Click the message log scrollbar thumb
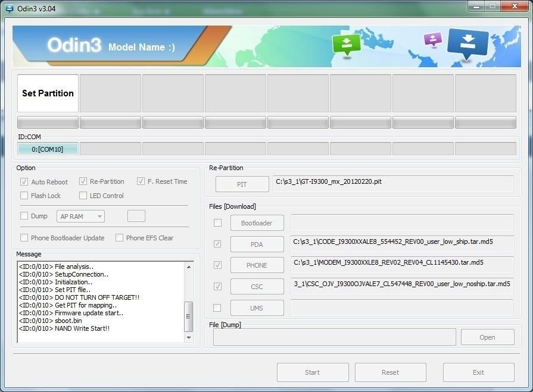Screen dimensions: 533x392 [189, 316]
